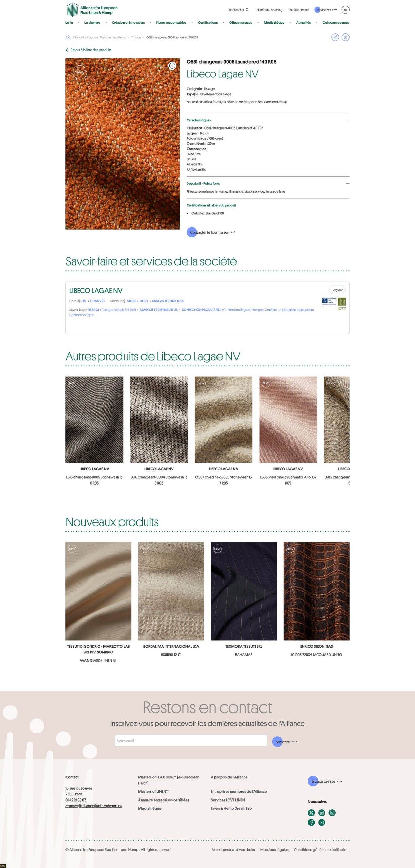Image resolution: width=415 pixels, height=868 pixels.
Task: Open the search magnifier icon
Action: (x=247, y=10)
